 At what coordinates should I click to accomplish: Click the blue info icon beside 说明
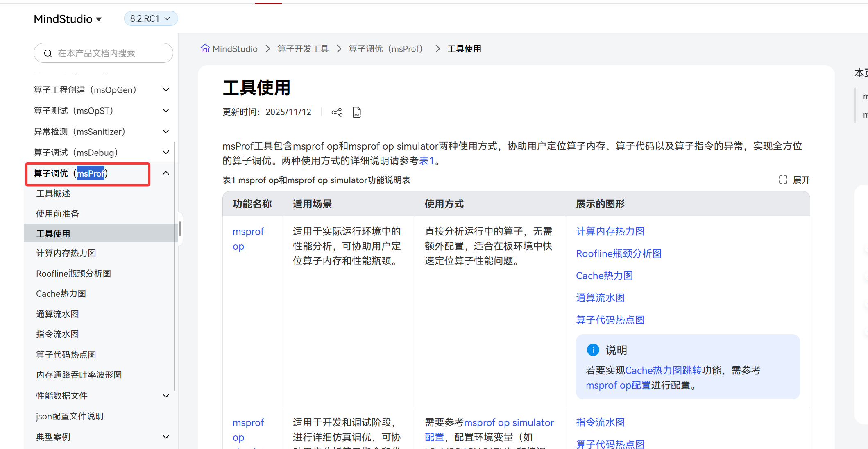point(593,350)
